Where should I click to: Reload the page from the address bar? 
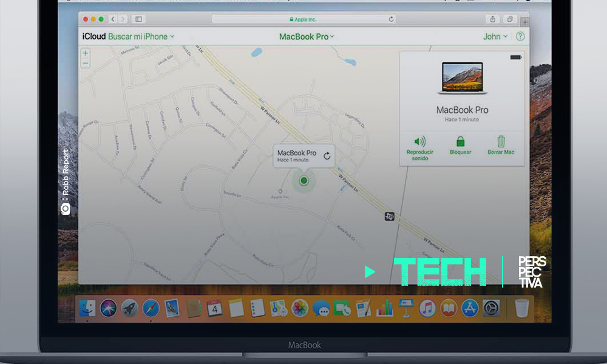[391, 19]
